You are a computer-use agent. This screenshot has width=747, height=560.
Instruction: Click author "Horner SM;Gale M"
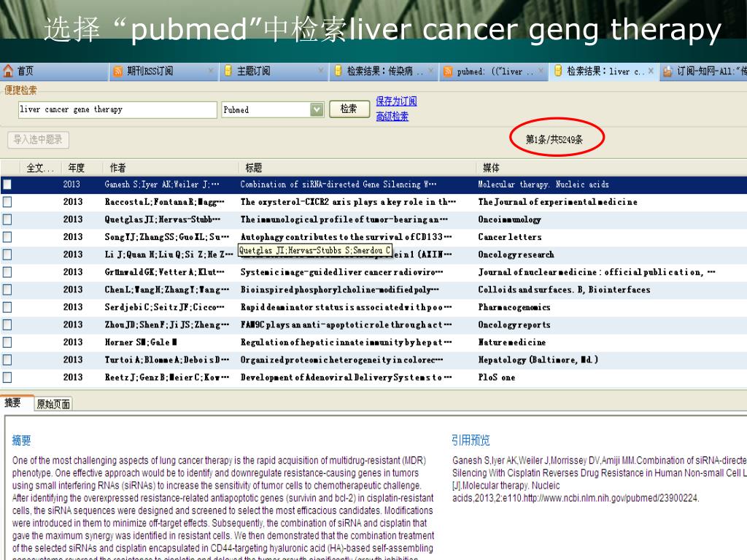[141, 343]
